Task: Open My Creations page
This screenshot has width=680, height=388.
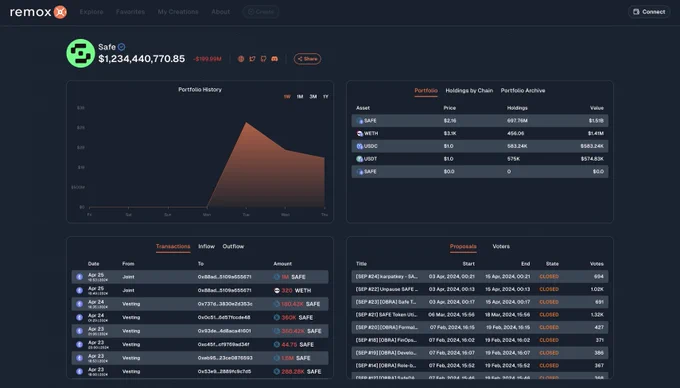Action: click(x=178, y=12)
